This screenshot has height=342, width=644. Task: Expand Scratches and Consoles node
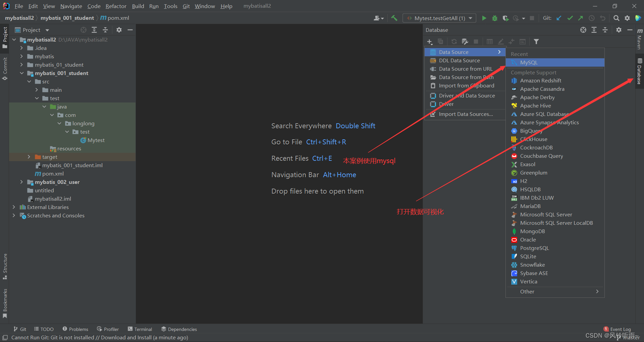click(x=14, y=215)
